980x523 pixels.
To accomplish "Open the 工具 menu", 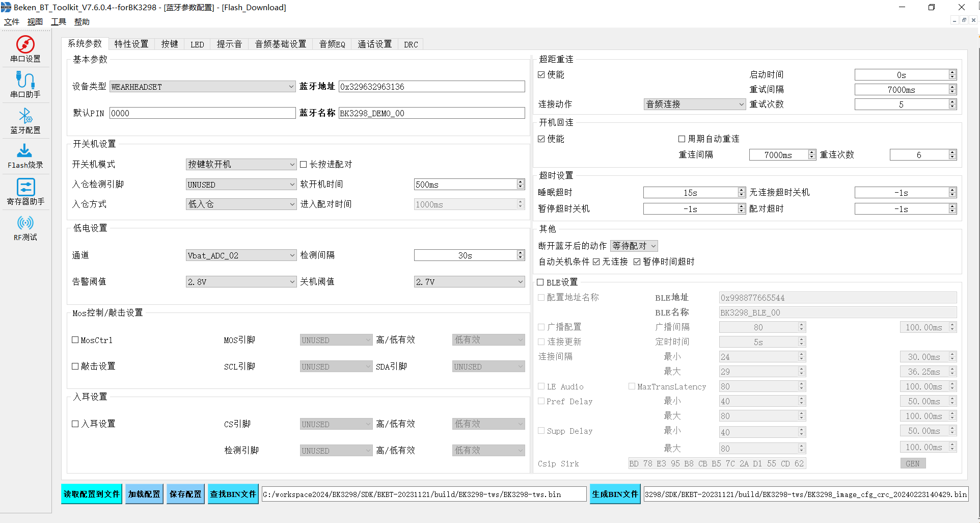I will pyautogui.click(x=58, y=21).
